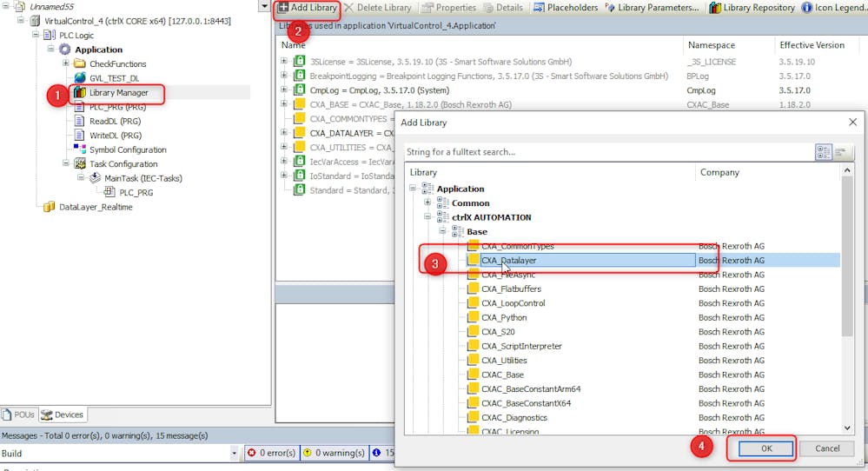Click the 3SLicense library icon
This screenshot has width=868, height=471.
[300, 61]
